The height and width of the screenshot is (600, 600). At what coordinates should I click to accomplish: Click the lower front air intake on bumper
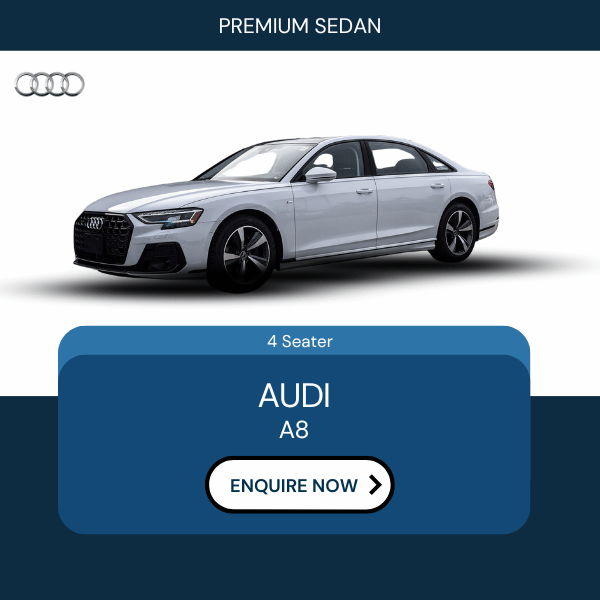coord(163,258)
